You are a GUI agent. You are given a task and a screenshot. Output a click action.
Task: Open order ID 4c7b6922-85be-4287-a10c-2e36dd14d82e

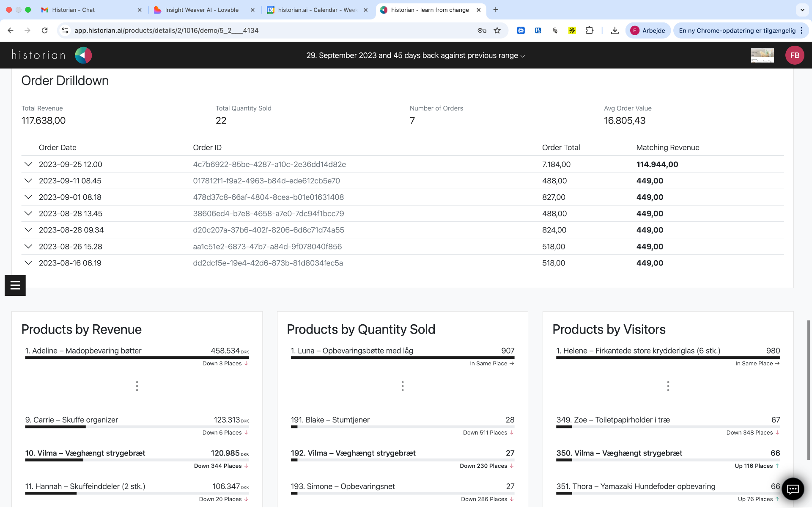point(269,164)
